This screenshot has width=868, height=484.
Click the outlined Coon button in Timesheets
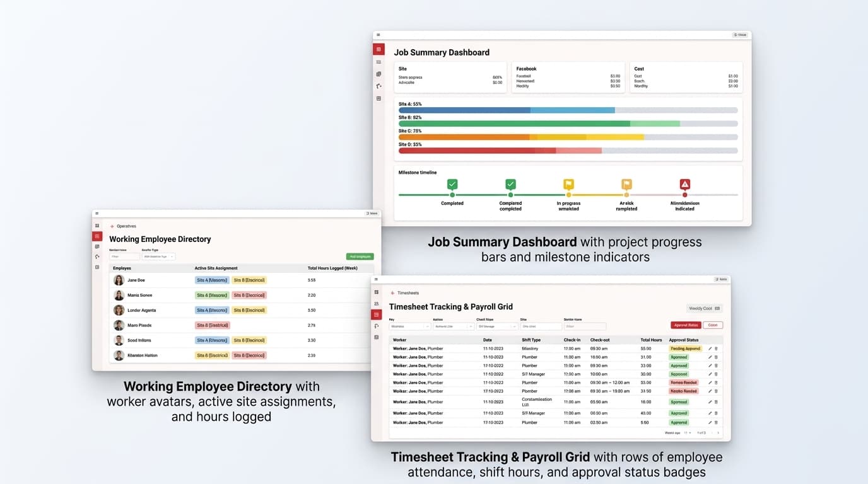tap(713, 325)
